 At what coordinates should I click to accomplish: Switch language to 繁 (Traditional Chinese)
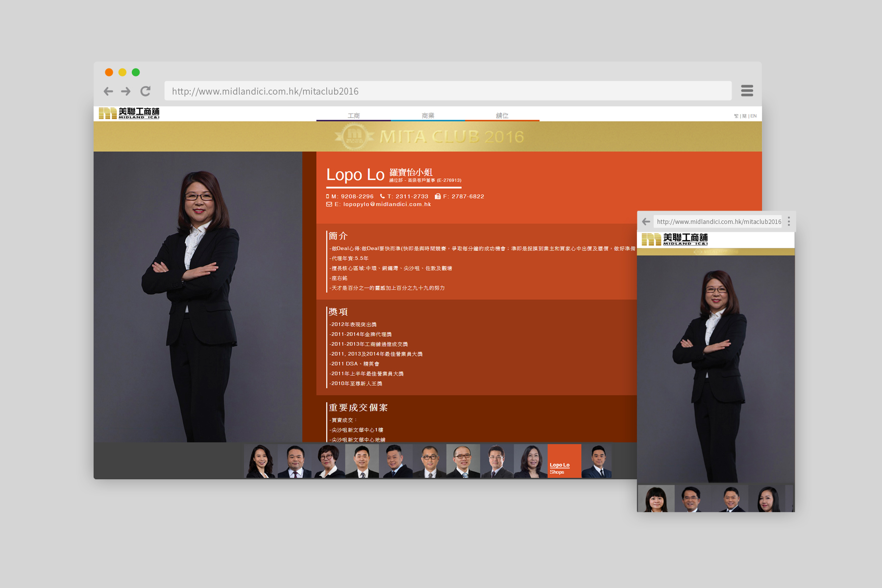(x=736, y=116)
